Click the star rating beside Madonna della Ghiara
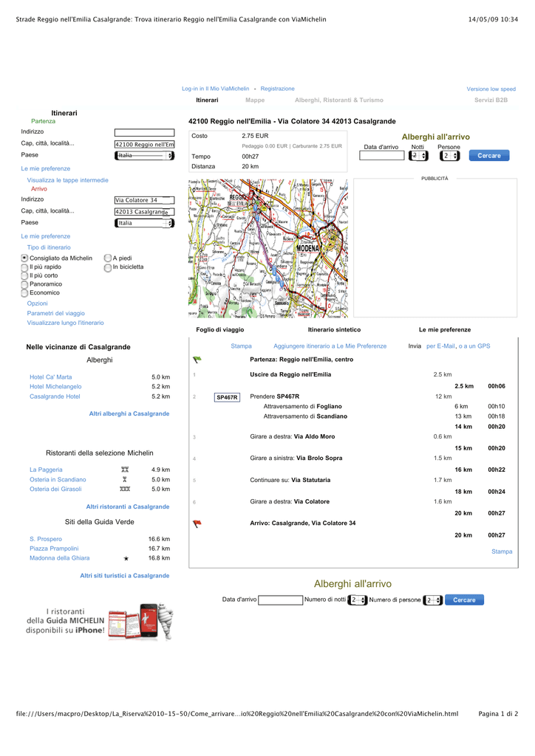Image resolution: width=535 pixels, height=756 pixels. click(126, 558)
